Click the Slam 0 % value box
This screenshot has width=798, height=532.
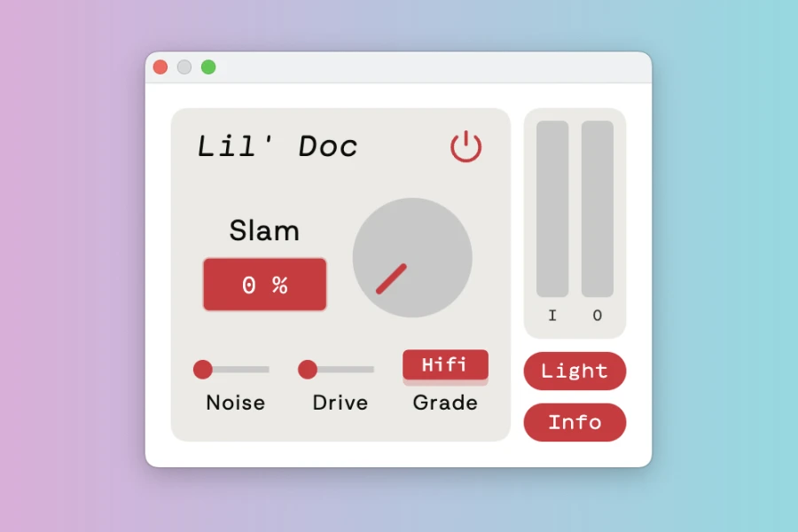point(264,284)
